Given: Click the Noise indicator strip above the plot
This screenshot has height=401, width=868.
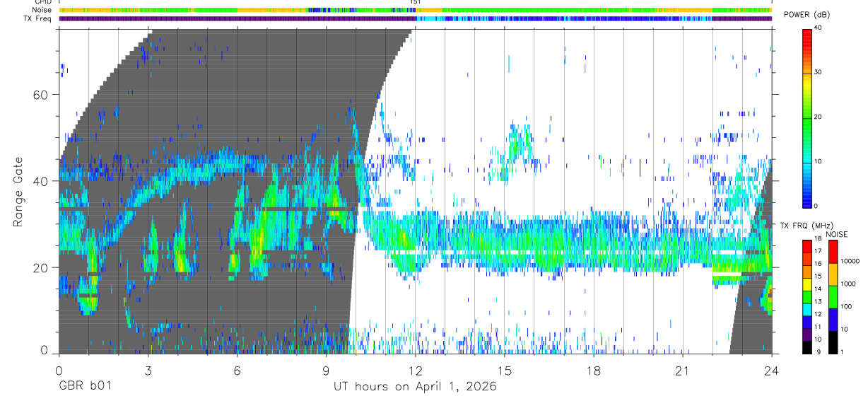Looking at the screenshot, I should click(415, 10).
